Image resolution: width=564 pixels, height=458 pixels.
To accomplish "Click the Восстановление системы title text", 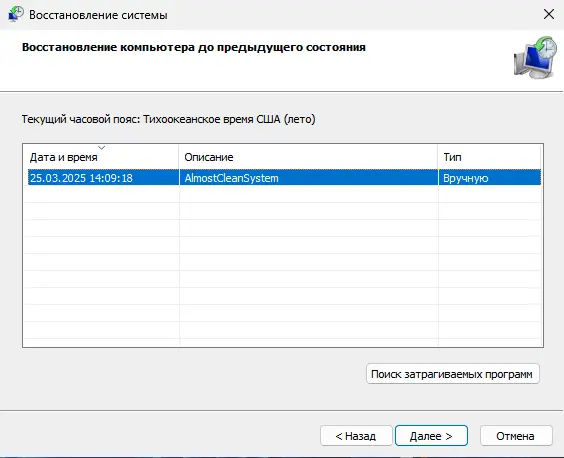I will point(98,15).
